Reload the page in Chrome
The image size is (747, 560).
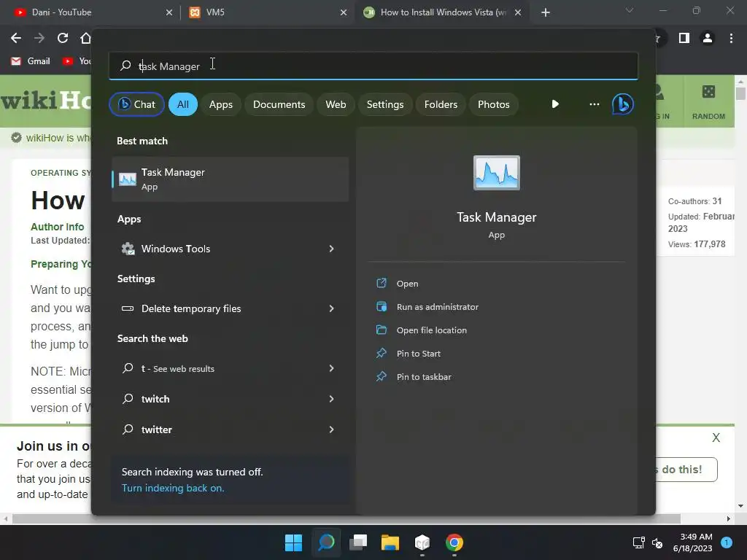pos(63,38)
